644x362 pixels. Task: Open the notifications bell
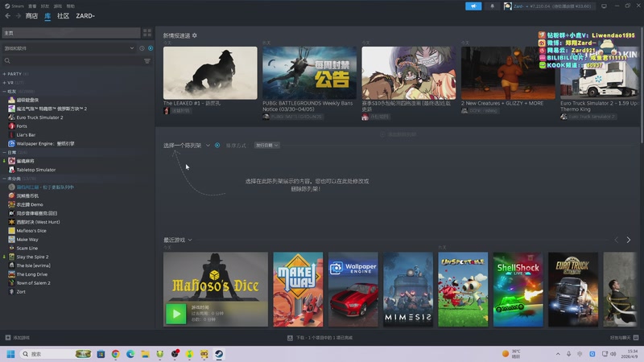[x=492, y=6]
